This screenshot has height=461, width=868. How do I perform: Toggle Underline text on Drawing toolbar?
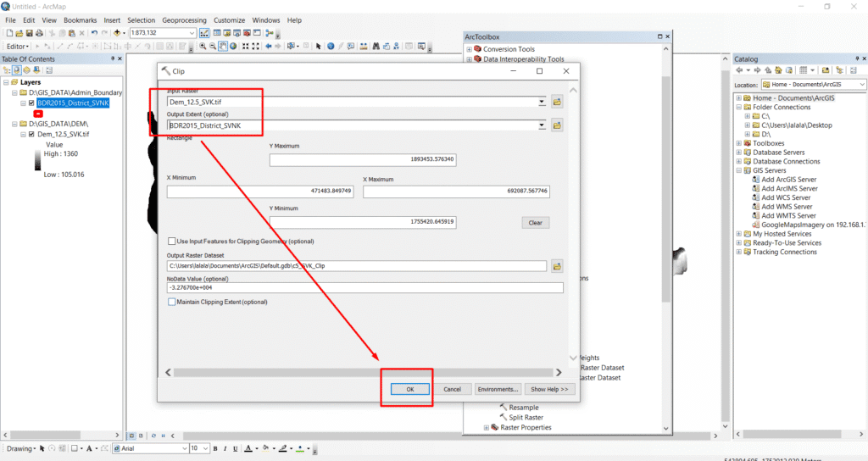coord(236,448)
